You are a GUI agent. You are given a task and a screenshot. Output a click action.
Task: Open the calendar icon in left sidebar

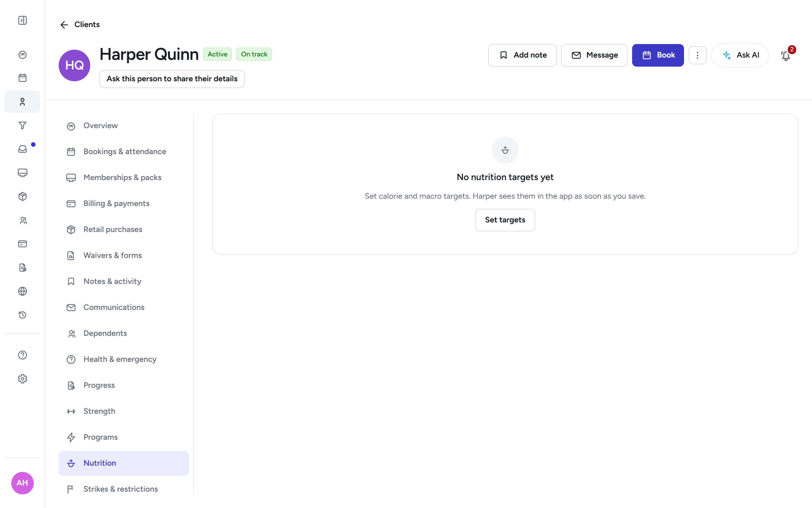pyautogui.click(x=23, y=78)
